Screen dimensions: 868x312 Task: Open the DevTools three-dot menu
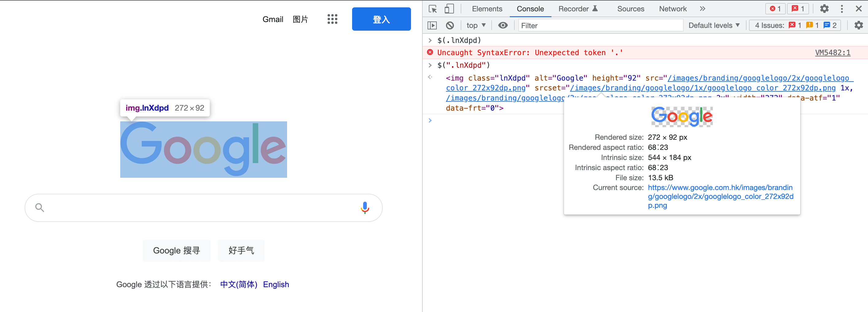click(x=842, y=9)
